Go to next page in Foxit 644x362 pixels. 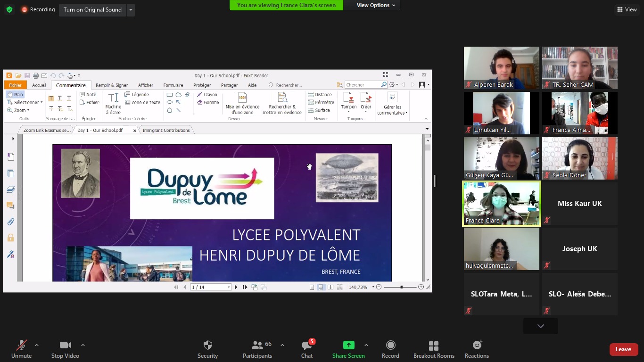(236, 287)
